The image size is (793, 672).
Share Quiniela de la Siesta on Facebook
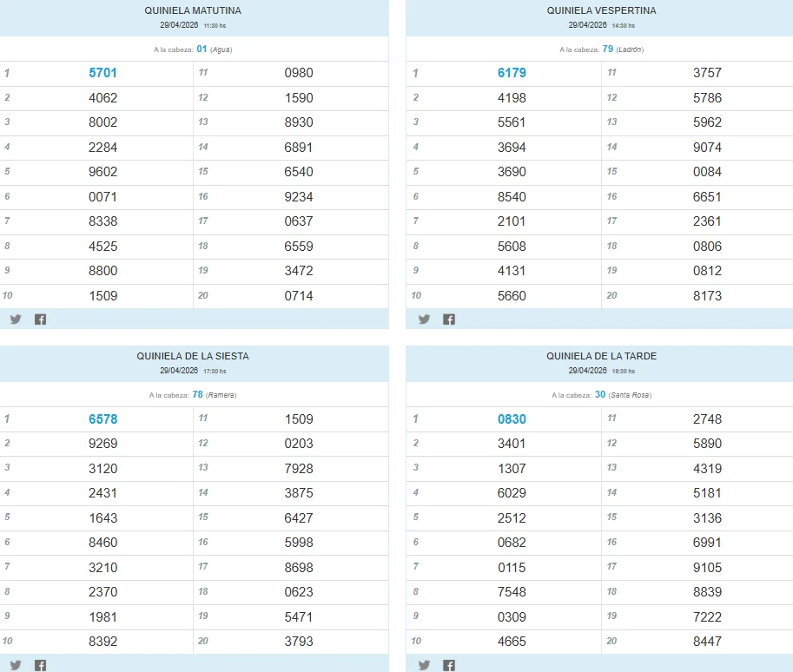coord(41,665)
